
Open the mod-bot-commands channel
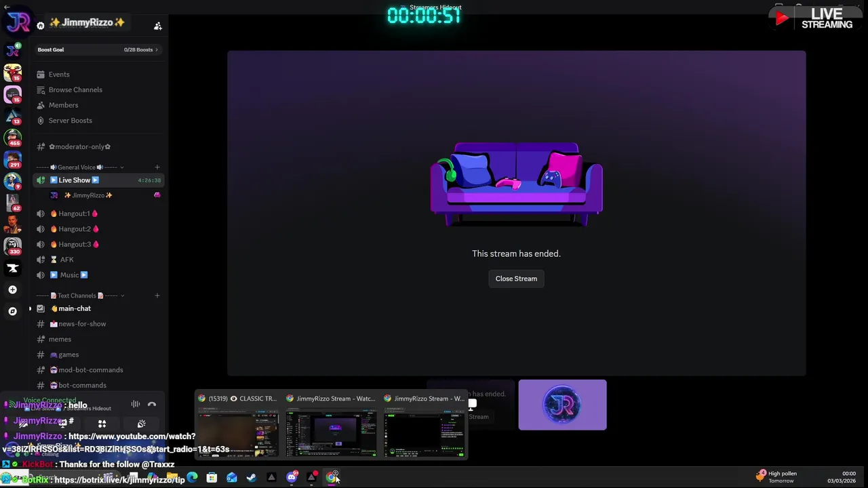[x=98, y=370]
